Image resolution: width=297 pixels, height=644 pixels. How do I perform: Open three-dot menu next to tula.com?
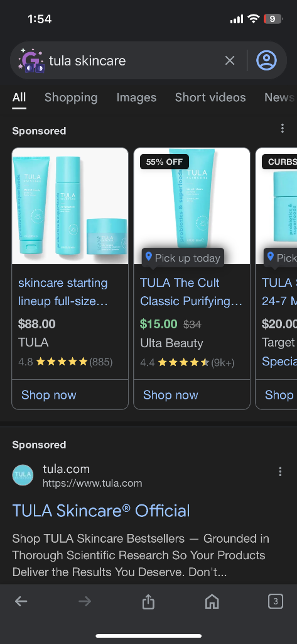[x=280, y=472]
